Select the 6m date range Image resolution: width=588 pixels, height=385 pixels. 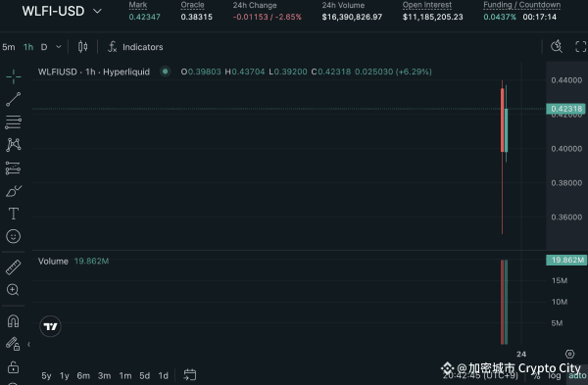(x=83, y=375)
